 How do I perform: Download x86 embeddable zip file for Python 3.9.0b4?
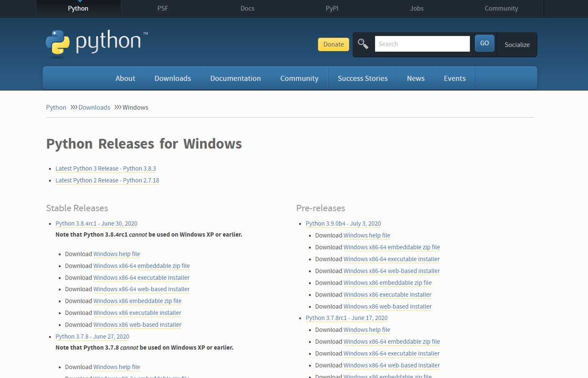(388, 283)
